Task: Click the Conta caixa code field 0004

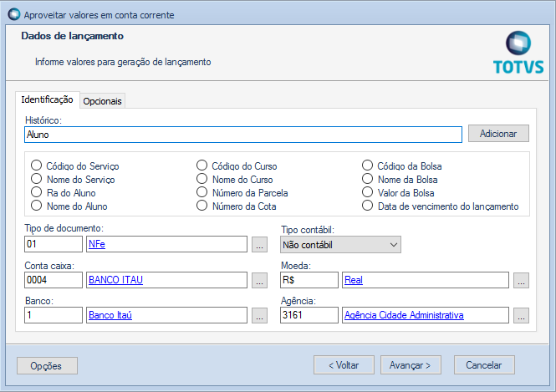Action: (x=54, y=280)
